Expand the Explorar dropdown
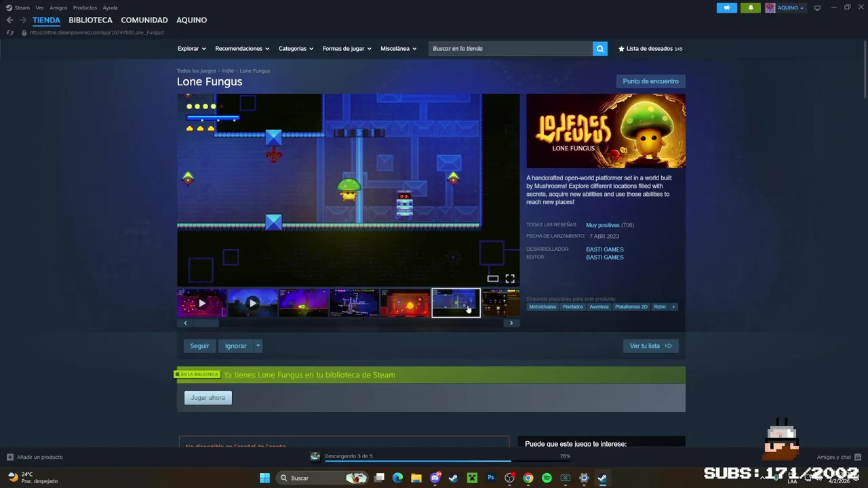 [192, 49]
